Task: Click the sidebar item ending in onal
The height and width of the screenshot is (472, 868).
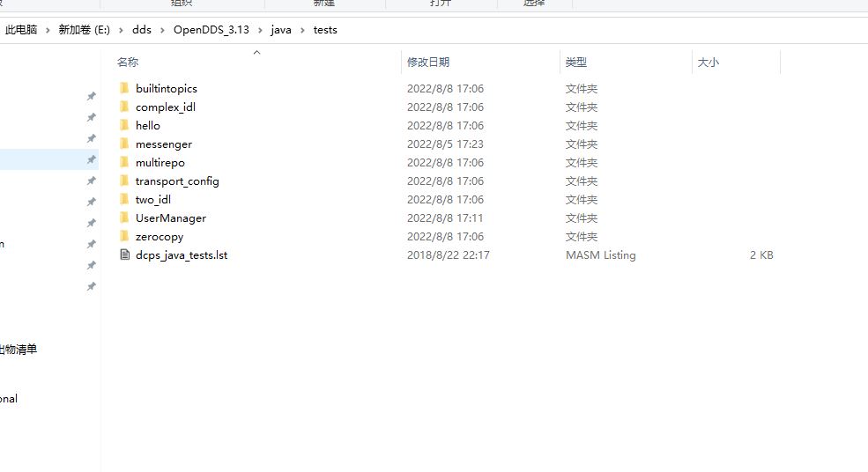Action: [9, 398]
